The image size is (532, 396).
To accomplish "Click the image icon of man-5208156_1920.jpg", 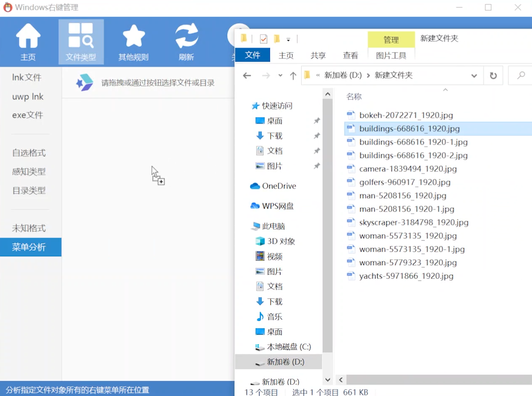I will coord(351,195).
